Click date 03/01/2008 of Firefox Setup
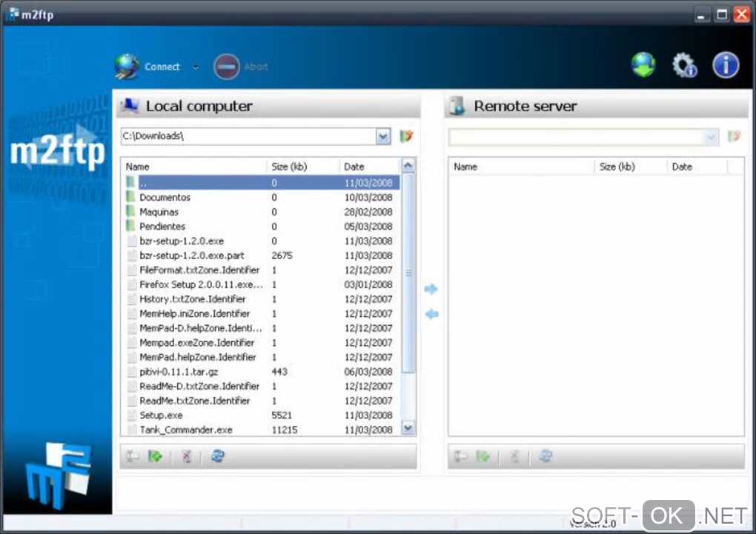Viewport: 756px width, 534px height. 368,284
